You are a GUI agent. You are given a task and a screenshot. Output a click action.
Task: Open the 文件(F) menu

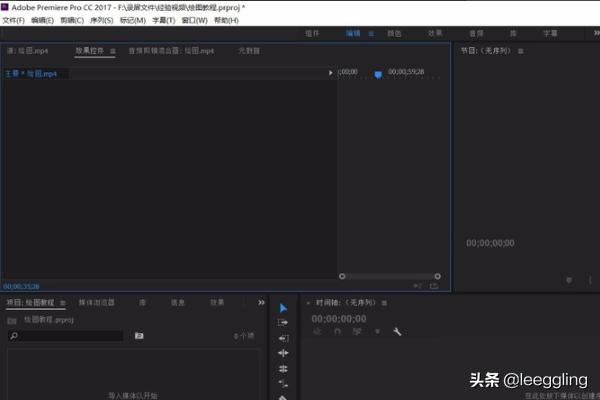coord(13,20)
